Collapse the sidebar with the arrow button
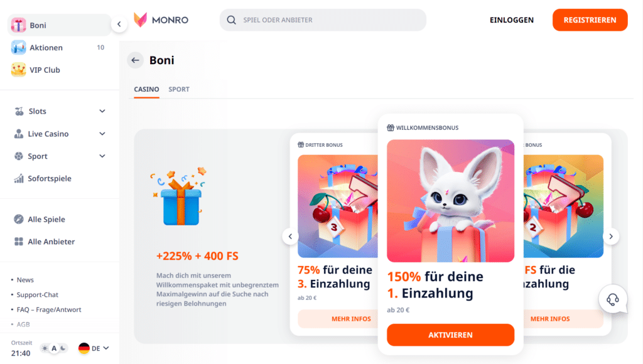Screen dimensions: 643x364 pyautogui.click(x=119, y=24)
